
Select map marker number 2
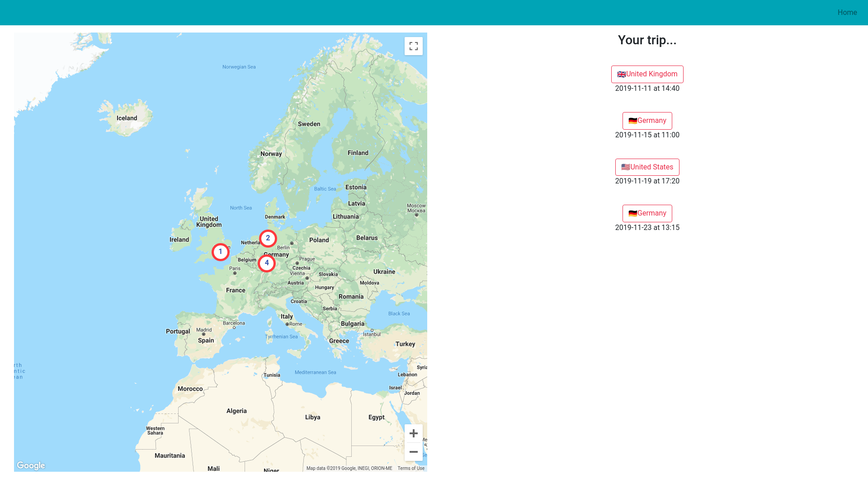(268, 239)
